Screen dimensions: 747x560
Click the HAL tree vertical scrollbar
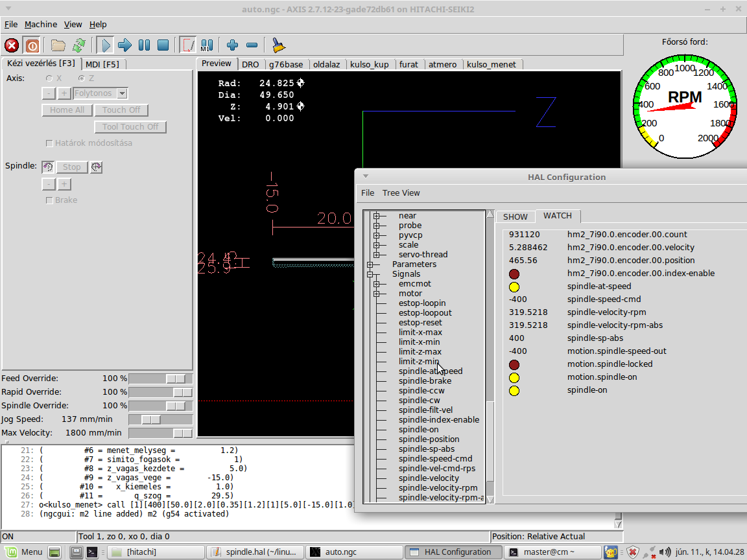pyautogui.click(x=490, y=356)
